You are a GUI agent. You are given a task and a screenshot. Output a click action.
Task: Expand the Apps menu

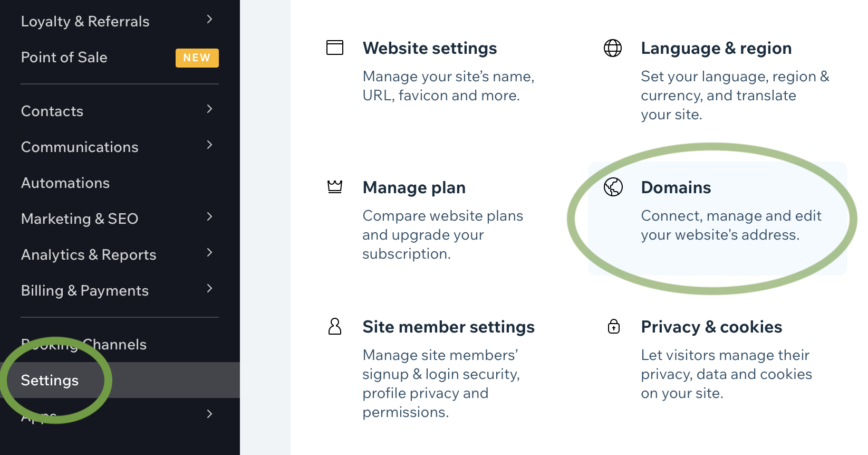209,414
